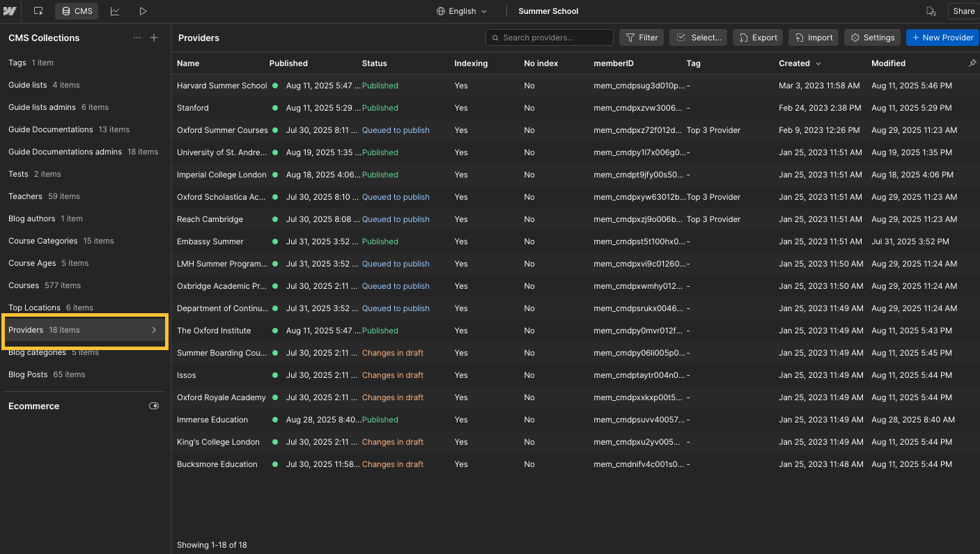
Task: Open the Course Categories collection
Action: (x=85, y=241)
